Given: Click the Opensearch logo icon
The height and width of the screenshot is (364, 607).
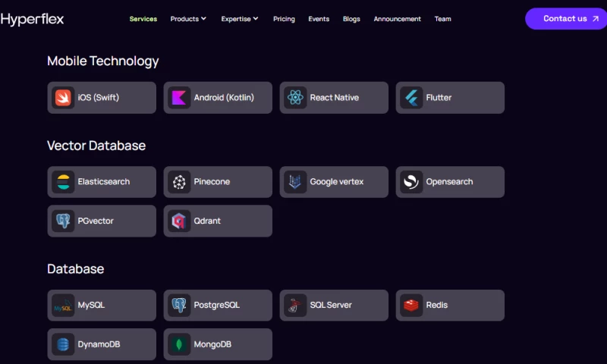Looking at the screenshot, I should 411,182.
